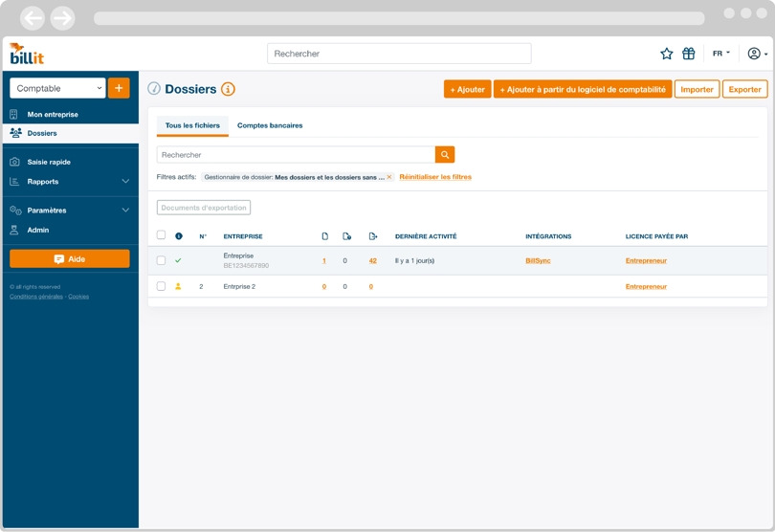775x532 pixels.
Task: Open the FR language dropdown
Action: coord(720,54)
